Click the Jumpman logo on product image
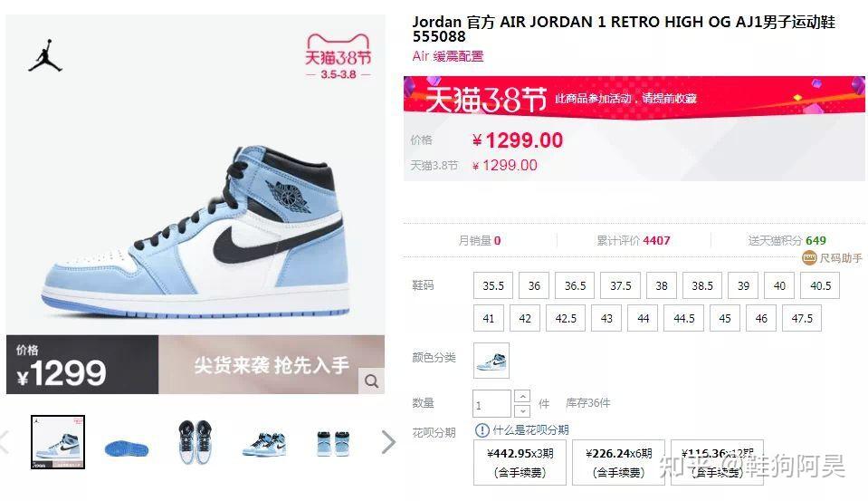 pos(45,56)
